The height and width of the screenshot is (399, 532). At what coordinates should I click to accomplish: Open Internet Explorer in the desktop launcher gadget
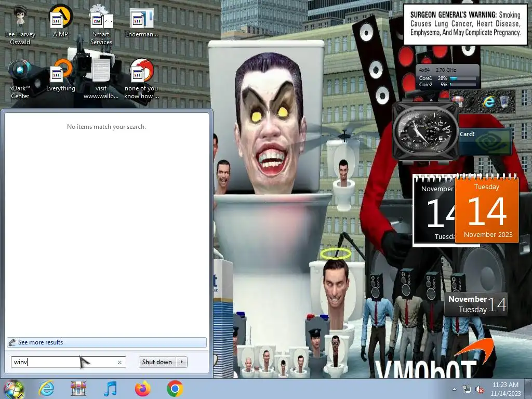488,102
